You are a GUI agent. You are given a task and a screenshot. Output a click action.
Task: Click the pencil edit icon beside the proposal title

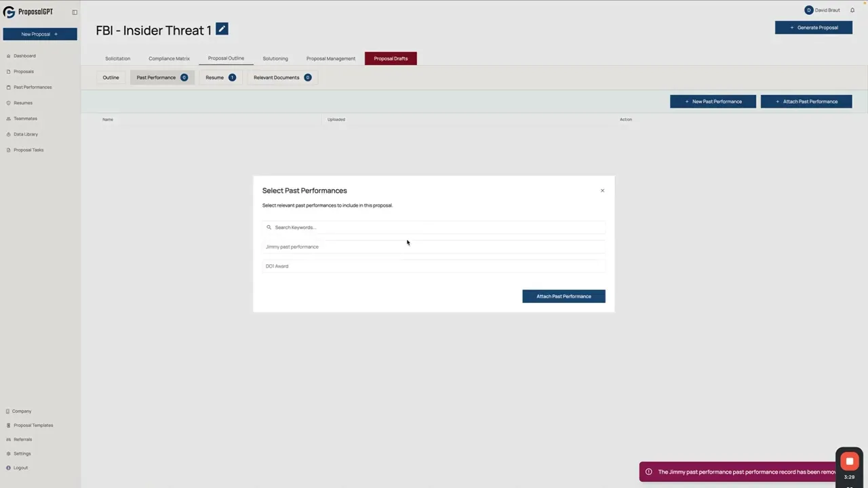pyautogui.click(x=222, y=29)
